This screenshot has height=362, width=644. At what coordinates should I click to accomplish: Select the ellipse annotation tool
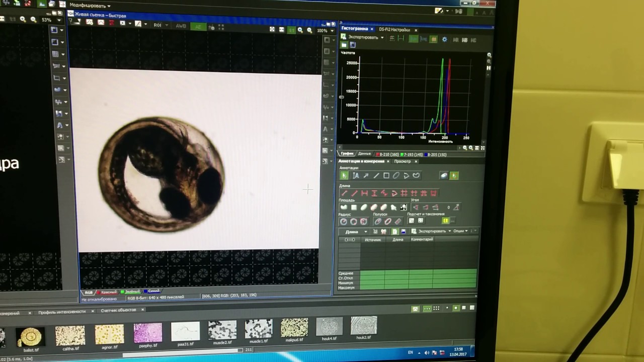coord(396,175)
